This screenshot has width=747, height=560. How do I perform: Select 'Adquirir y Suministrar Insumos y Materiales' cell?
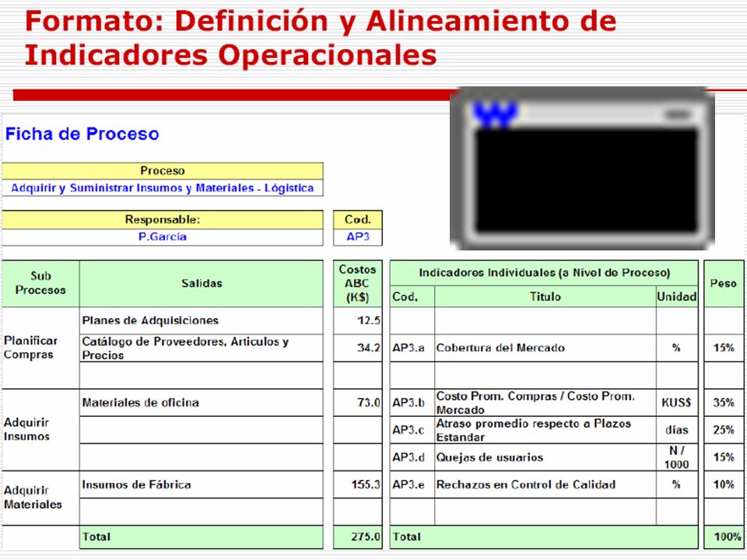tap(163, 188)
